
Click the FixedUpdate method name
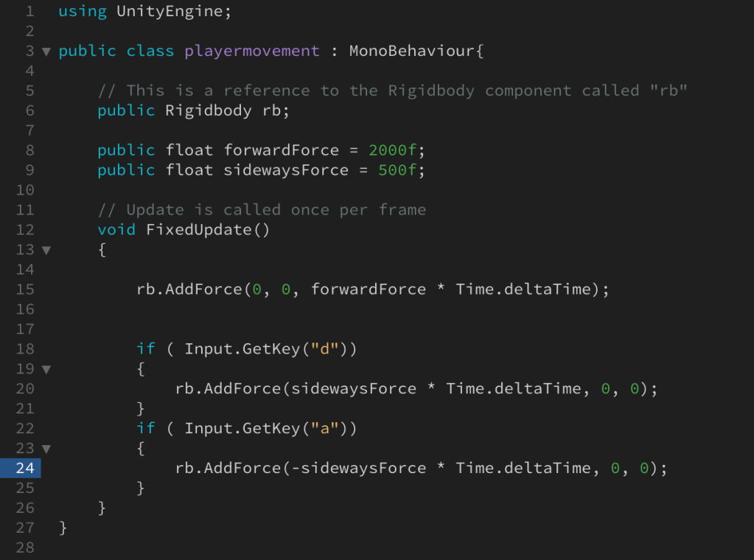199,230
